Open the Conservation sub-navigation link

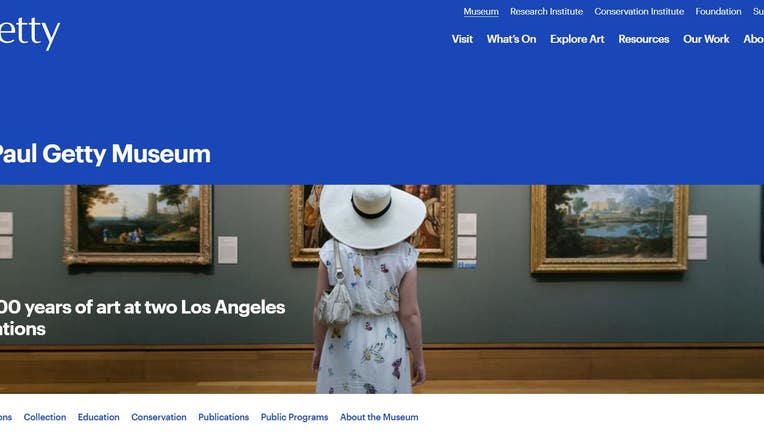pos(159,417)
